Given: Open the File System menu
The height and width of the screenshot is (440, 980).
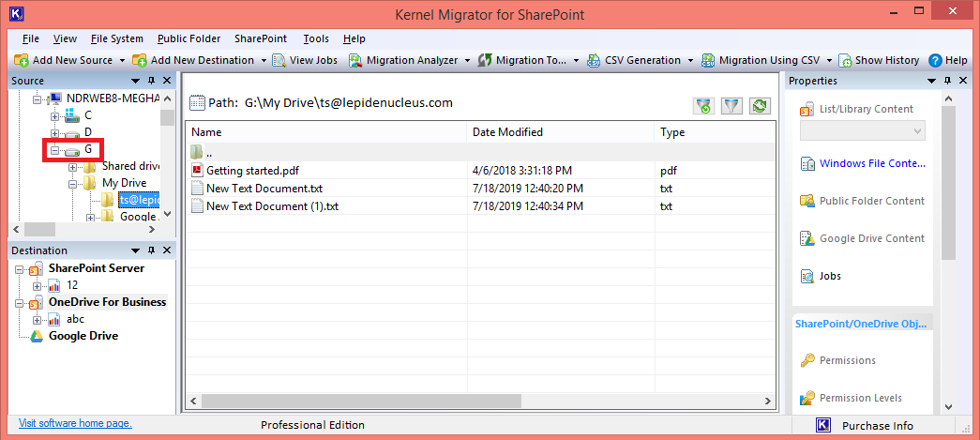Looking at the screenshot, I should coord(117,38).
